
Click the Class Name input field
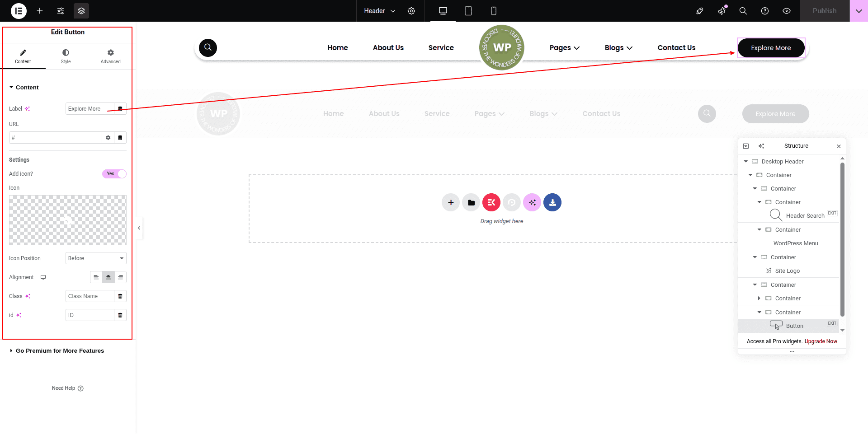90,296
